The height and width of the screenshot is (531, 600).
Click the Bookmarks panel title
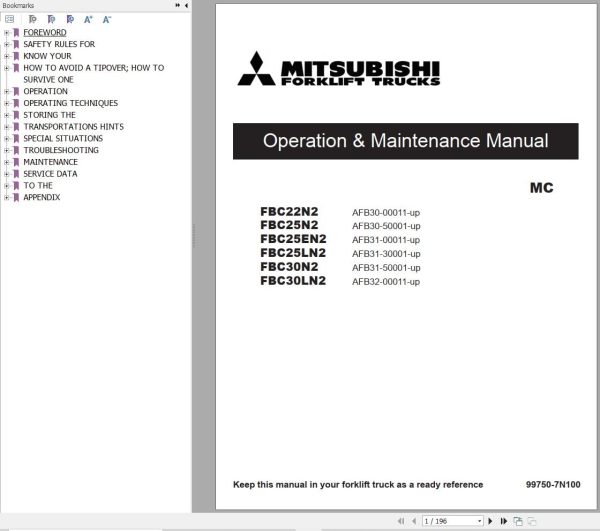click(x=18, y=5)
